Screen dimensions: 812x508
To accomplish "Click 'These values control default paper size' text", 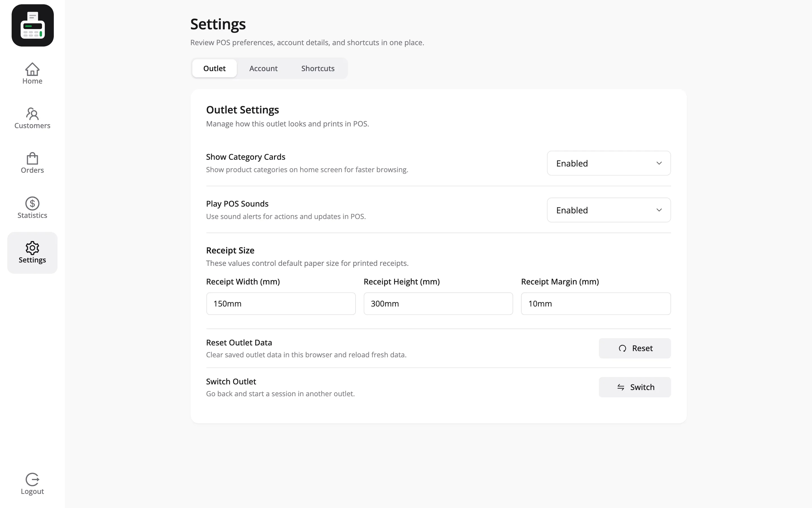I will [x=307, y=263].
